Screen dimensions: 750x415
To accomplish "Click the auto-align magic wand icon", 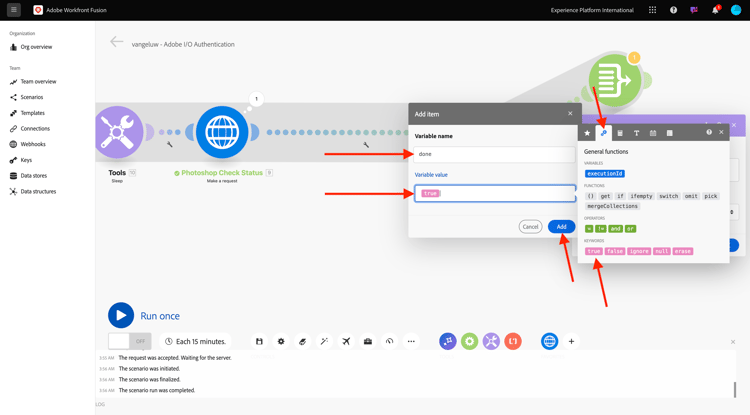I will click(x=324, y=341).
